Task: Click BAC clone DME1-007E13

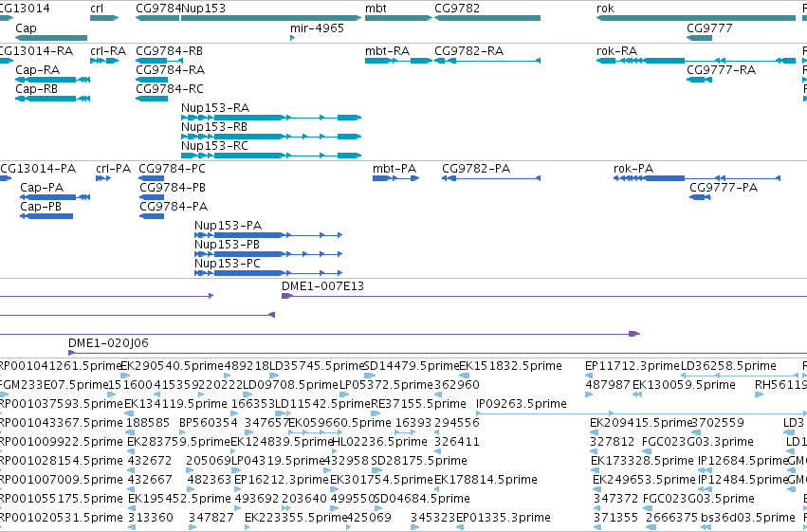Action: [544, 297]
